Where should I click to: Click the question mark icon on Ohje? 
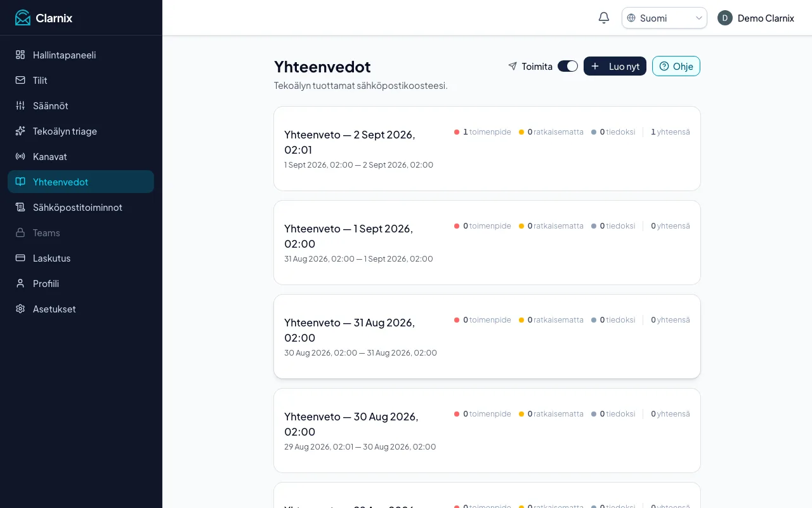click(664, 66)
